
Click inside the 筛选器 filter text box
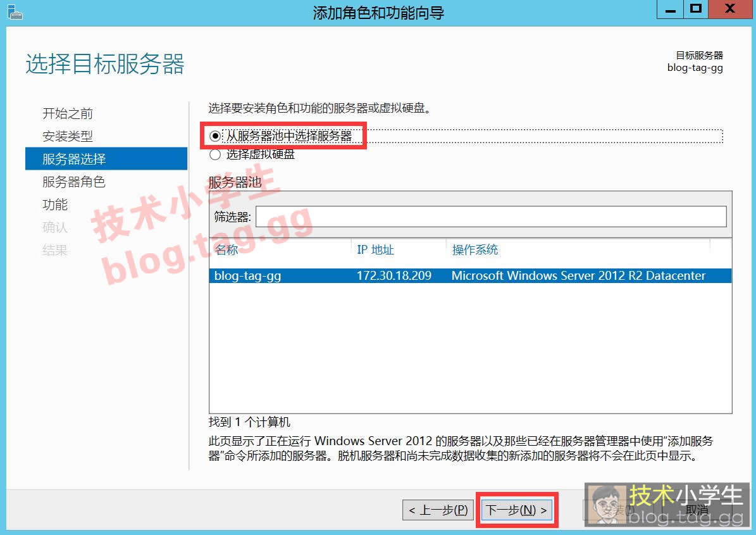pyautogui.click(x=490, y=217)
